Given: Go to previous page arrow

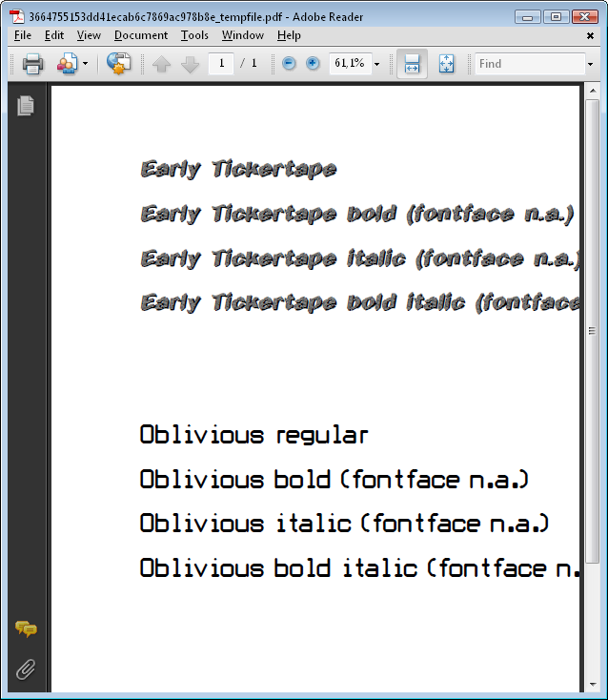Looking at the screenshot, I should [161, 64].
